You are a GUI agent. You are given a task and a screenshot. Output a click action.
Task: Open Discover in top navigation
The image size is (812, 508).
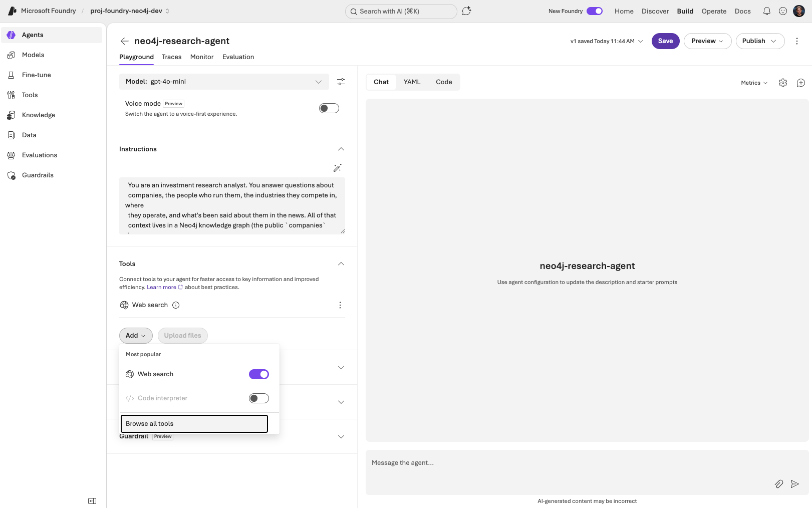(x=655, y=11)
